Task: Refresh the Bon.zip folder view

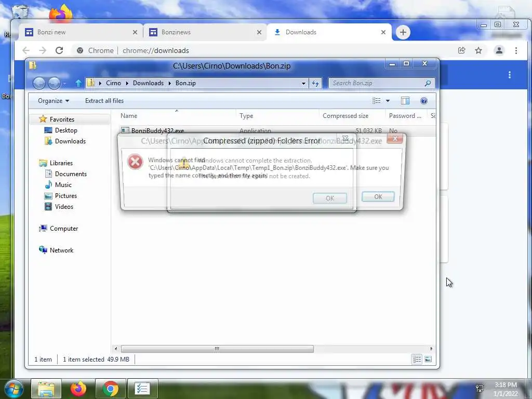Action: point(315,83)
